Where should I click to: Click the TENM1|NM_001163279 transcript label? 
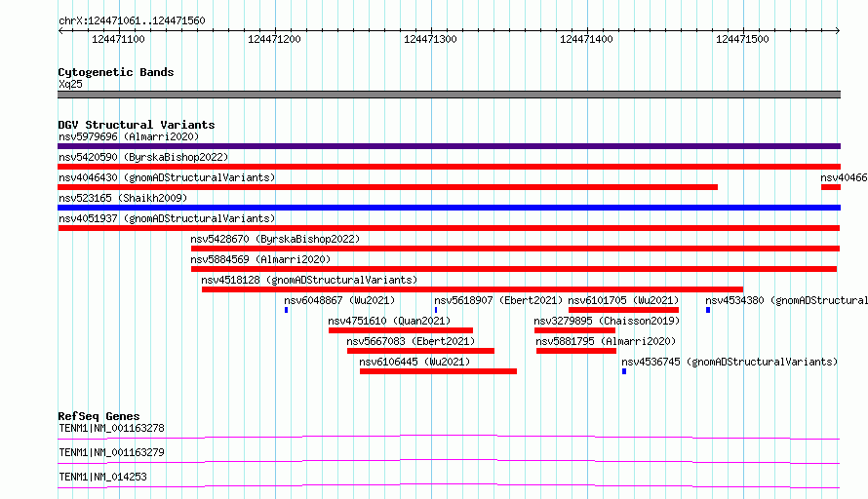[x=111, y=452]
